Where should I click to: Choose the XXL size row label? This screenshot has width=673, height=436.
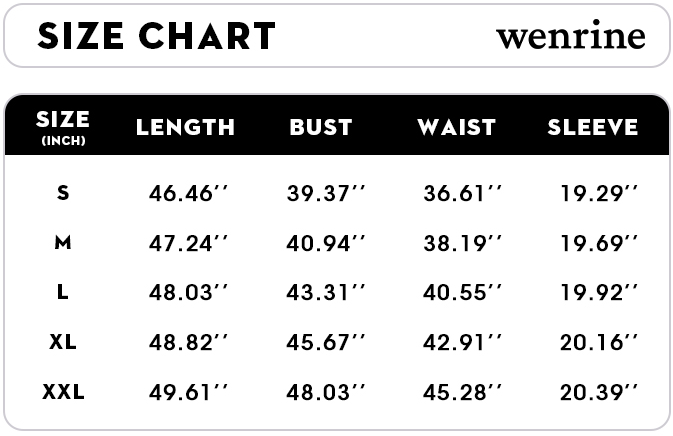coord(63,392)
